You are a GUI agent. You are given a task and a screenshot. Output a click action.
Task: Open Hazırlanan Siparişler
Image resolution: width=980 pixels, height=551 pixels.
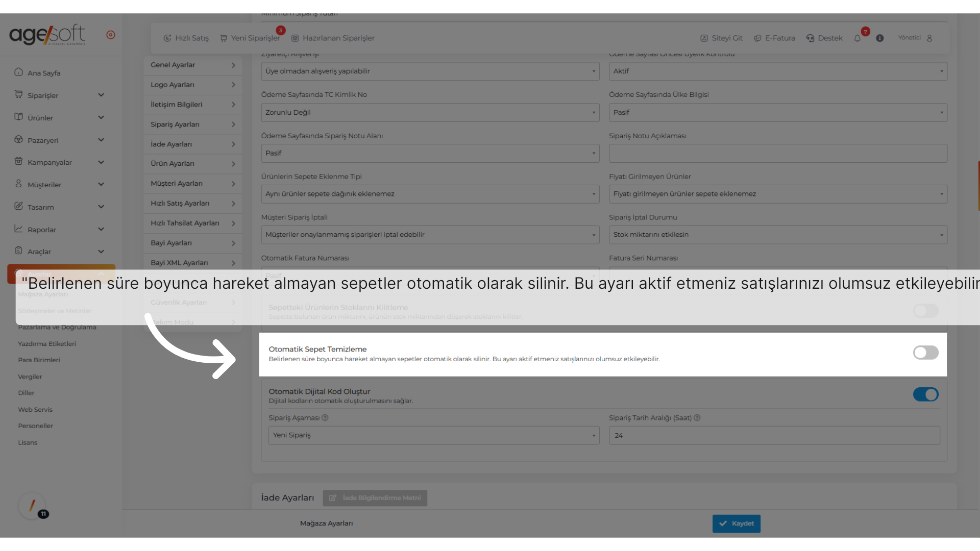pos(333,38)
